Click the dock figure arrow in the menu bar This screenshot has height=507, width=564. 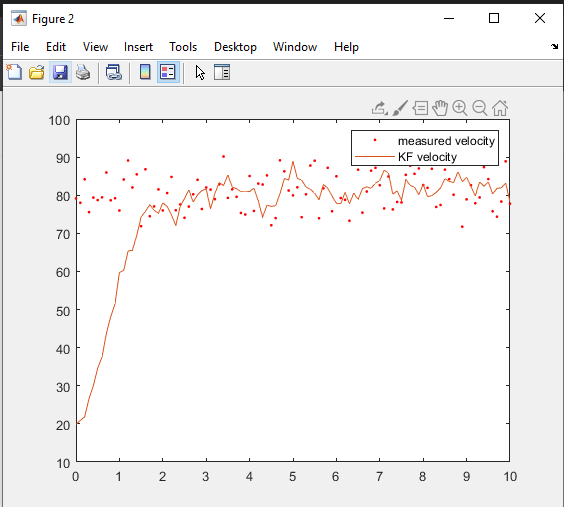554,46
